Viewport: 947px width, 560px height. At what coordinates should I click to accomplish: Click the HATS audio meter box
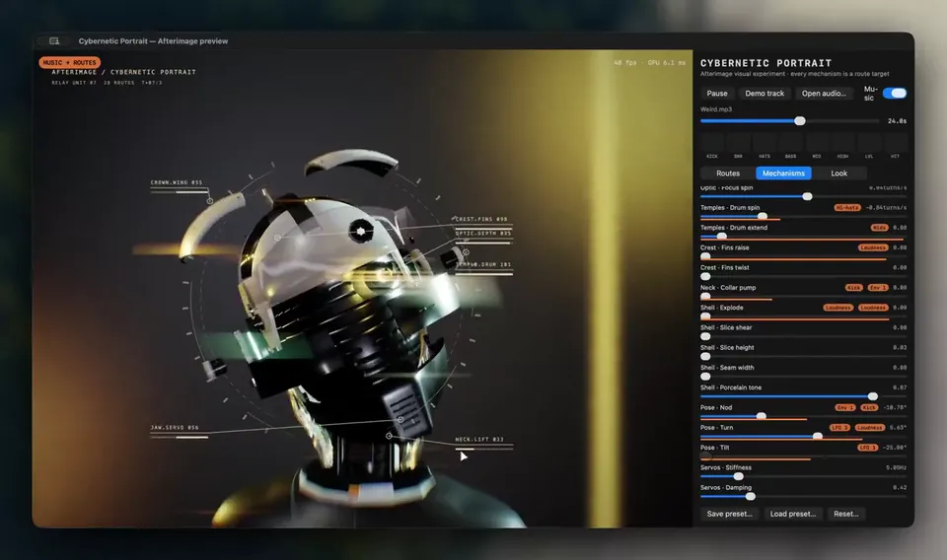pyautogui.click(x=765, y=143)
